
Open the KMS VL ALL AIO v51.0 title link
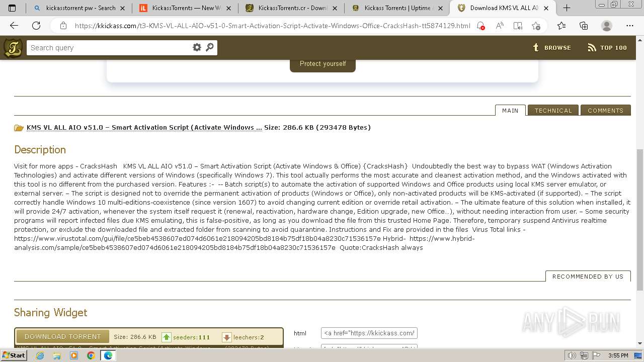(144, 128)
